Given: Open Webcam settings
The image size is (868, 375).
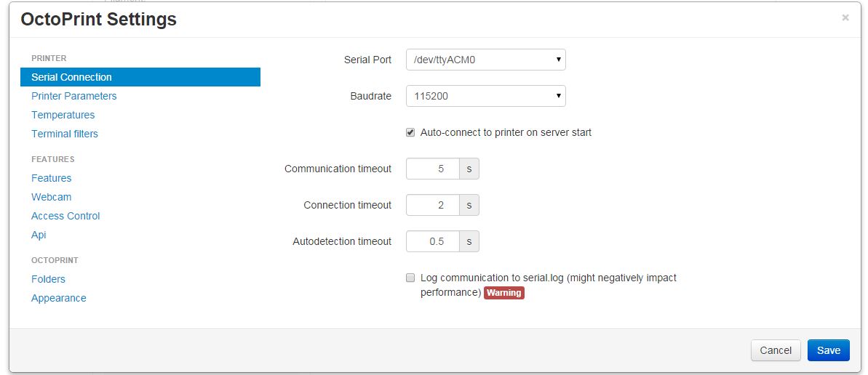Looking at the screenshot, I should pyautogui.click(x=51, y=197).
